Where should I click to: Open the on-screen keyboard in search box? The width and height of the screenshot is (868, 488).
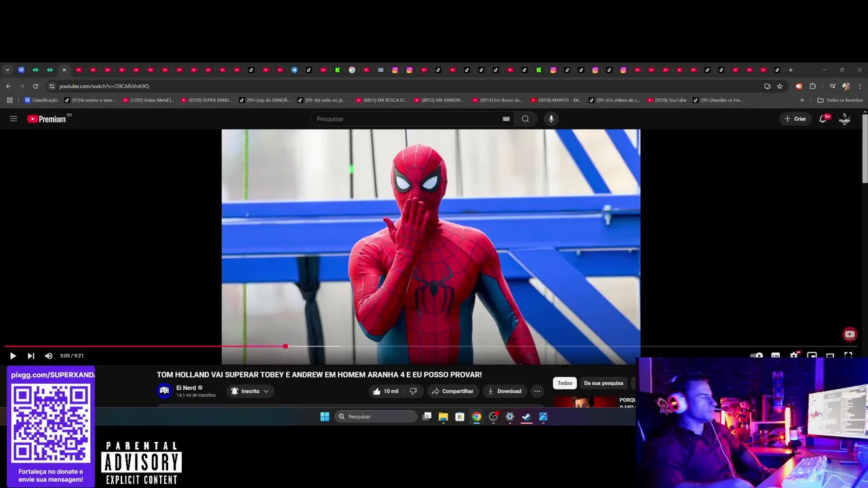coord(506,119)
